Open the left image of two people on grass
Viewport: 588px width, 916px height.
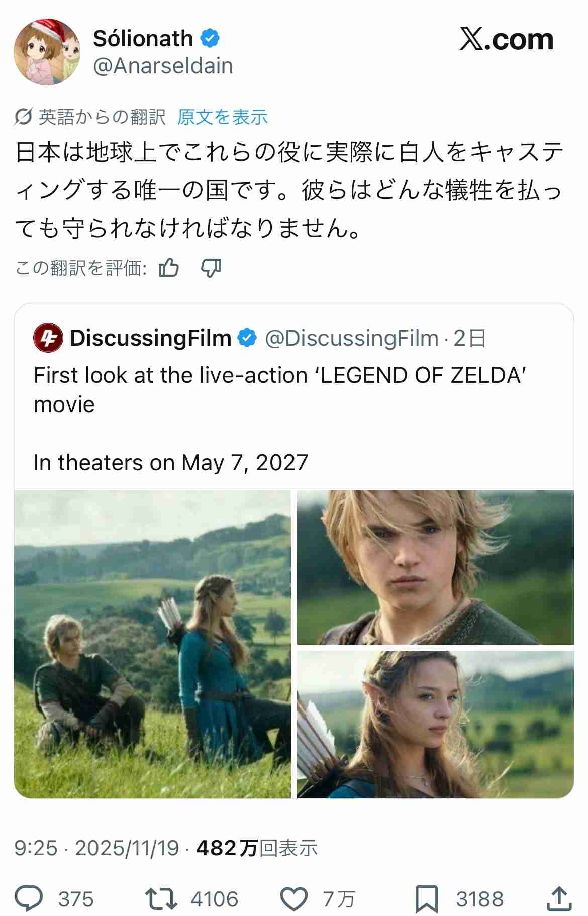click(152, 644)
